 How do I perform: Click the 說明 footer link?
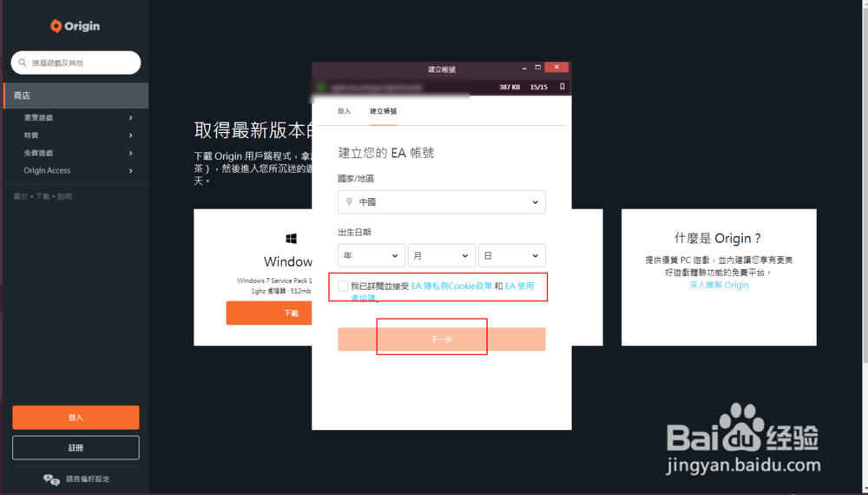tap(64, 196)
